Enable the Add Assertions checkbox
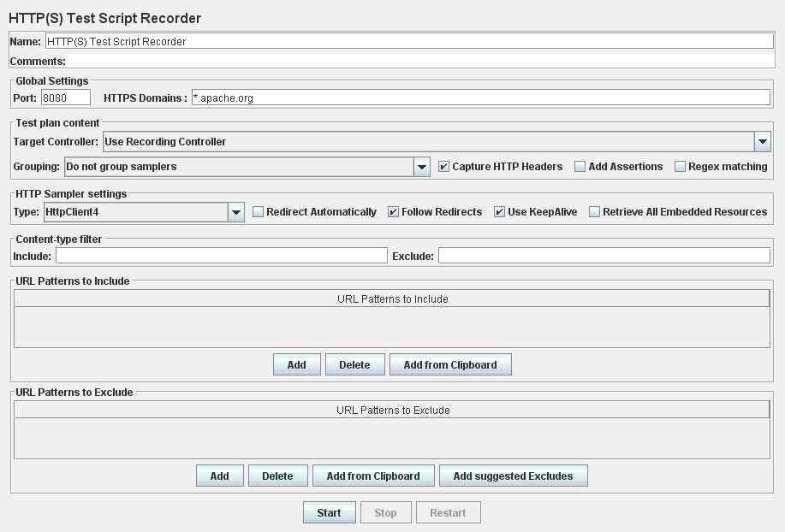This screenshot has height=532, width=785. point(580,167)
